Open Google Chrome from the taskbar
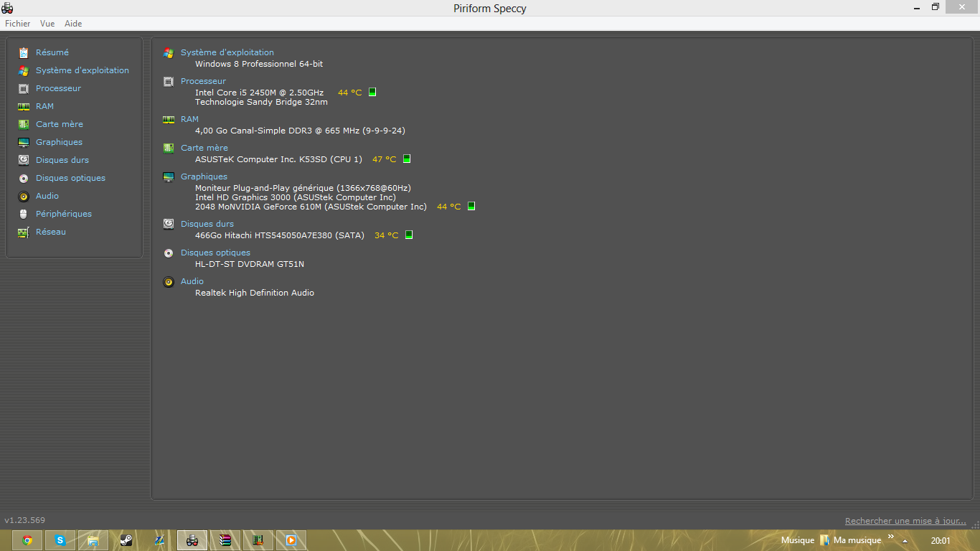 tap(27, 540)
